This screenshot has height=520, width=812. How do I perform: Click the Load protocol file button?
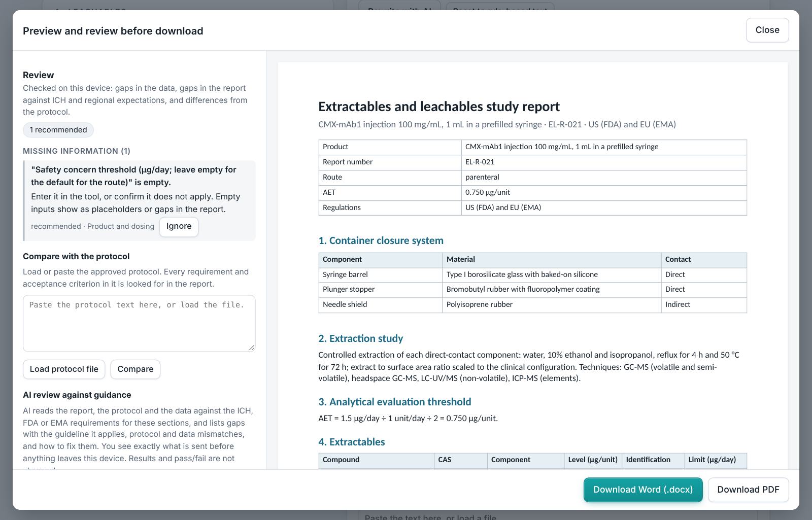pos(64,369)
